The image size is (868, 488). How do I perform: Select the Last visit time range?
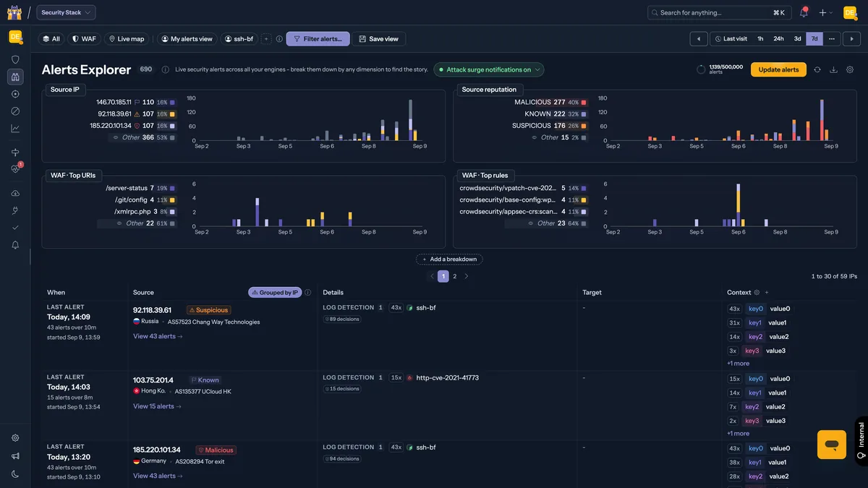click(731, 39)
